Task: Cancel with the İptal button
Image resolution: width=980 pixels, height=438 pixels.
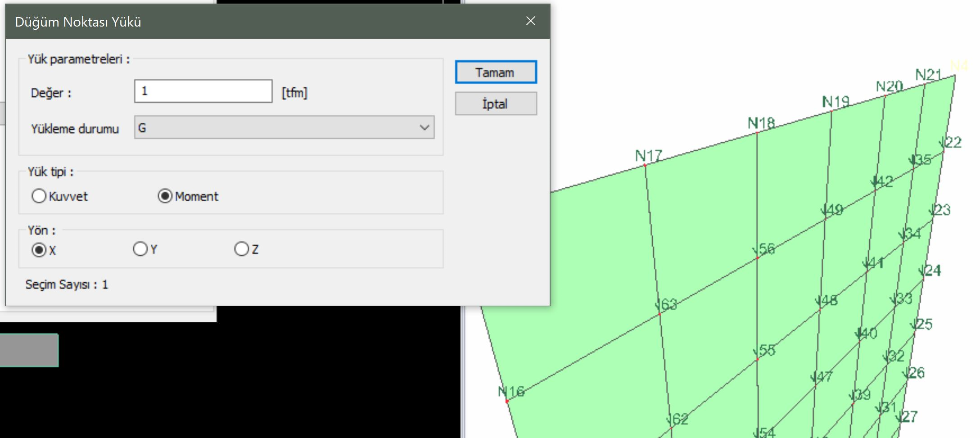Action: click(496, 104)
